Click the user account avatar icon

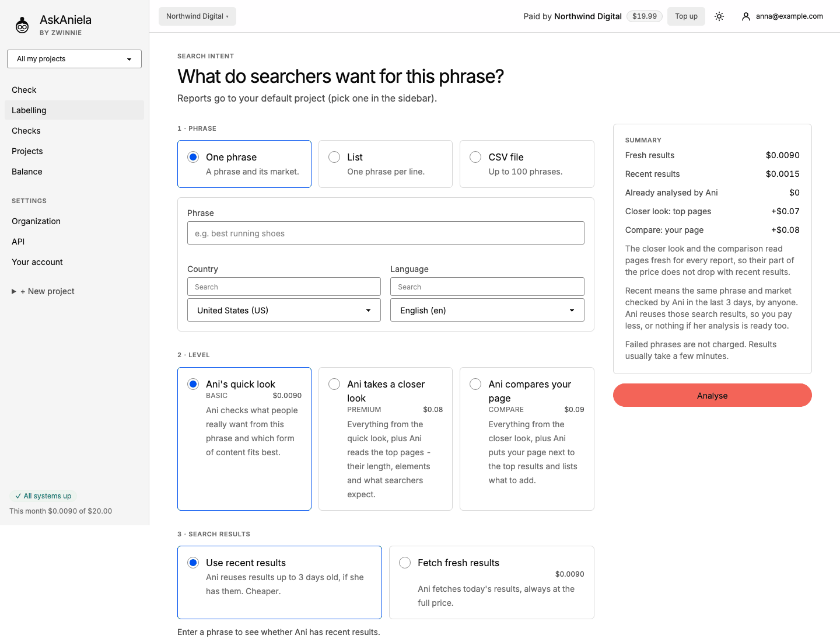745,16
